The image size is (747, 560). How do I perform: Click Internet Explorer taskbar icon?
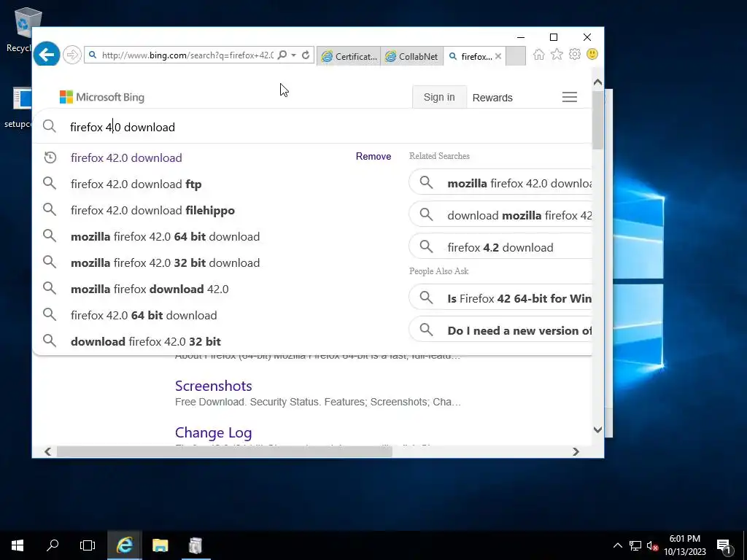click(124, 545)
